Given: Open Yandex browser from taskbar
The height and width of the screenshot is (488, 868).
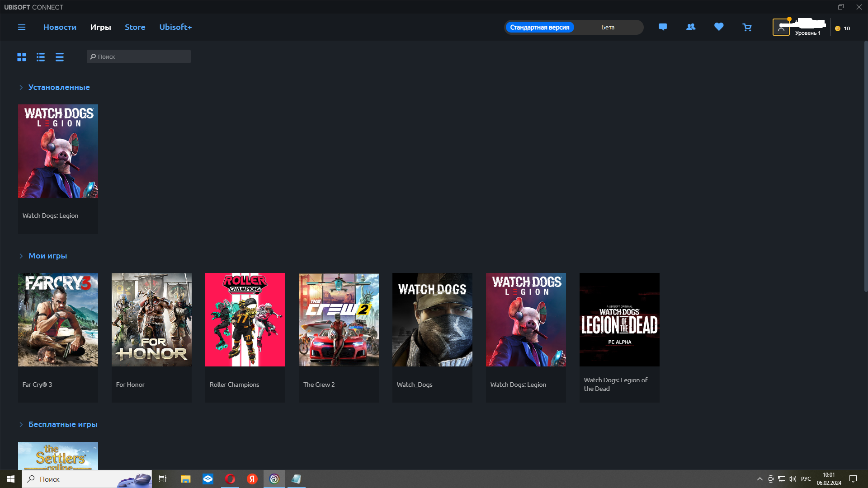Looking at the screenshot, I should click(x=252, y=479).
